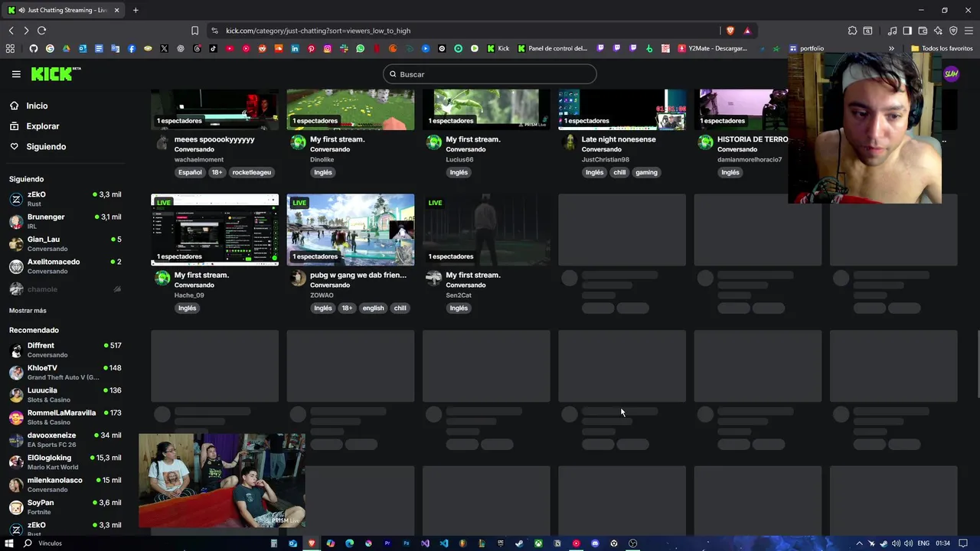Open the Hache_09 My first stream thumbnail
Image resolution: width=980 pixels, height=551 pixels.
pyautogui.click(x=214, y=230)
